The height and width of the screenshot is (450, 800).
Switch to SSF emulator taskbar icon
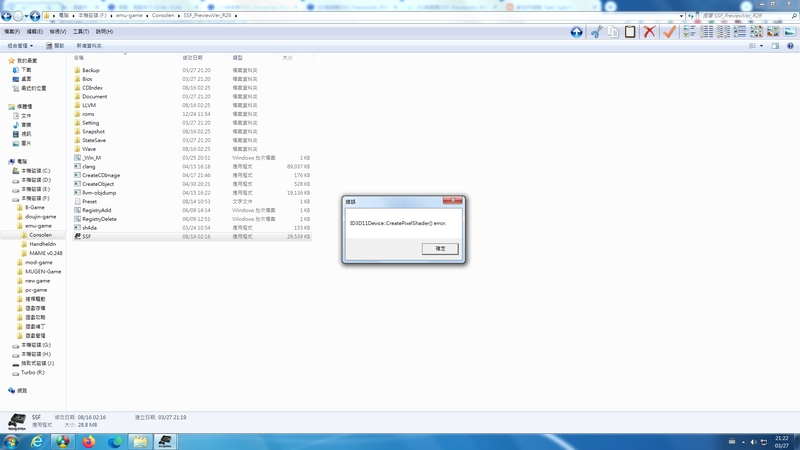pos(164,441)
